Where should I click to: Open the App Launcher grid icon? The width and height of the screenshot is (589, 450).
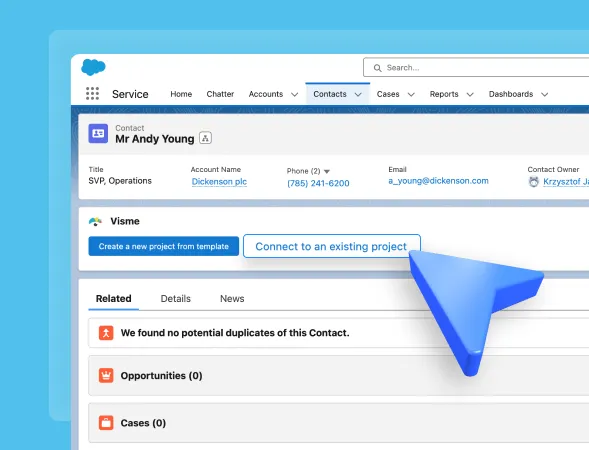coord(92,94)
